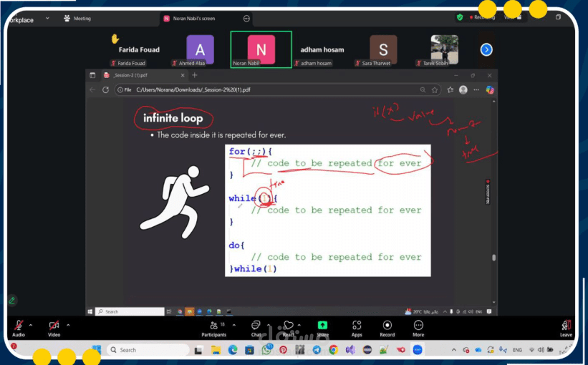Expand the video options caret beside Video
588x365 pixels.
coord(68,325)
